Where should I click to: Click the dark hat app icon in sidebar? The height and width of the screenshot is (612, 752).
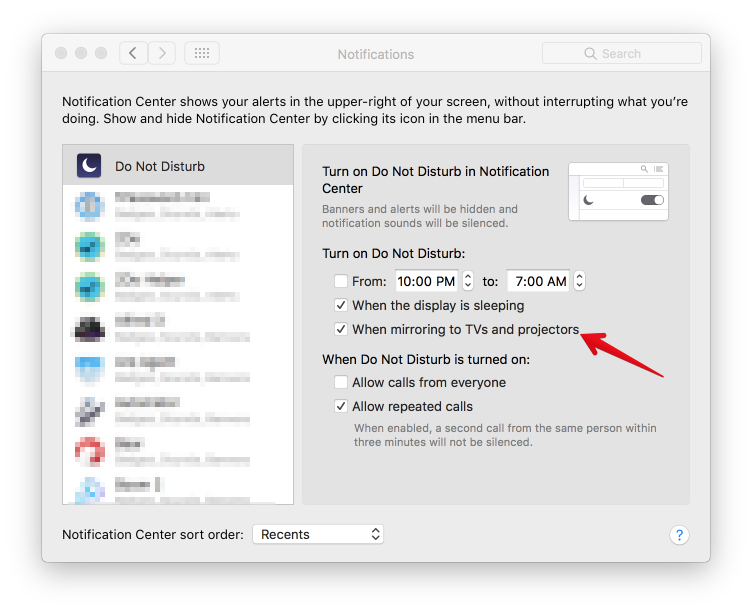point(89,329)
